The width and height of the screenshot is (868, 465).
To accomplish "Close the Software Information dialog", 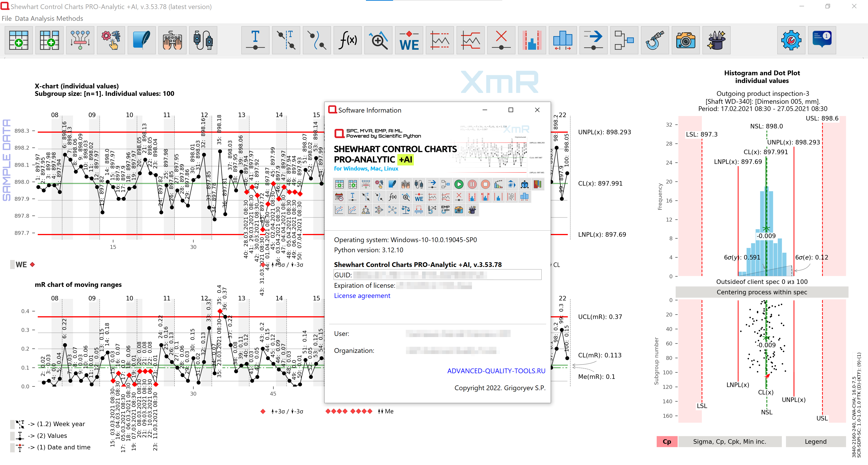I will [537, 110].
